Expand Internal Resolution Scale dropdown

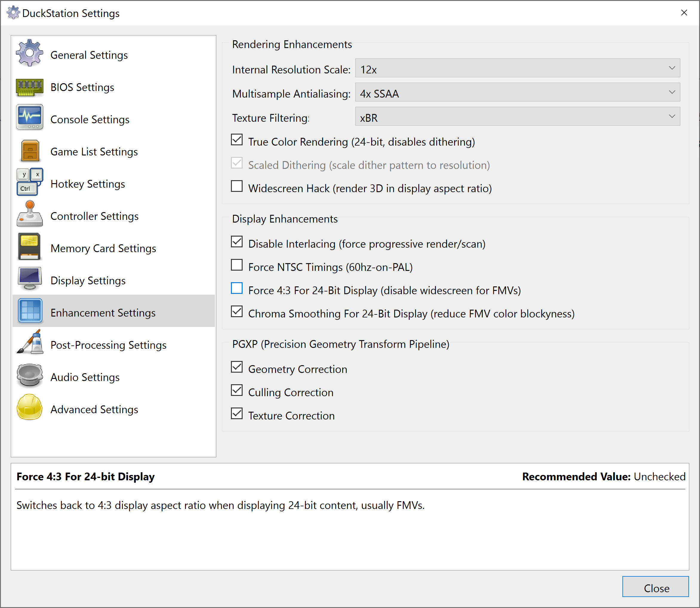pyautogui.click(x=517, y=68)
